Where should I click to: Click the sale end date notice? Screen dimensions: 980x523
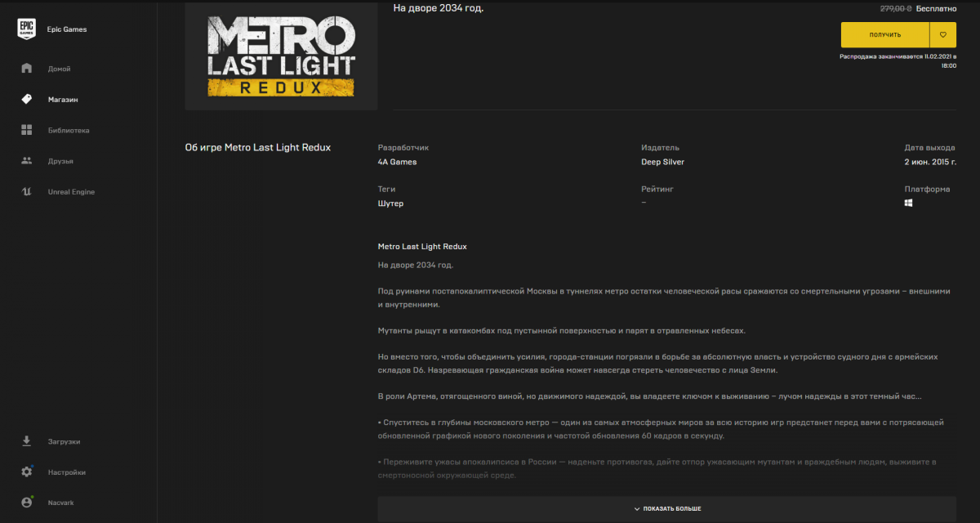click(898, 61)
